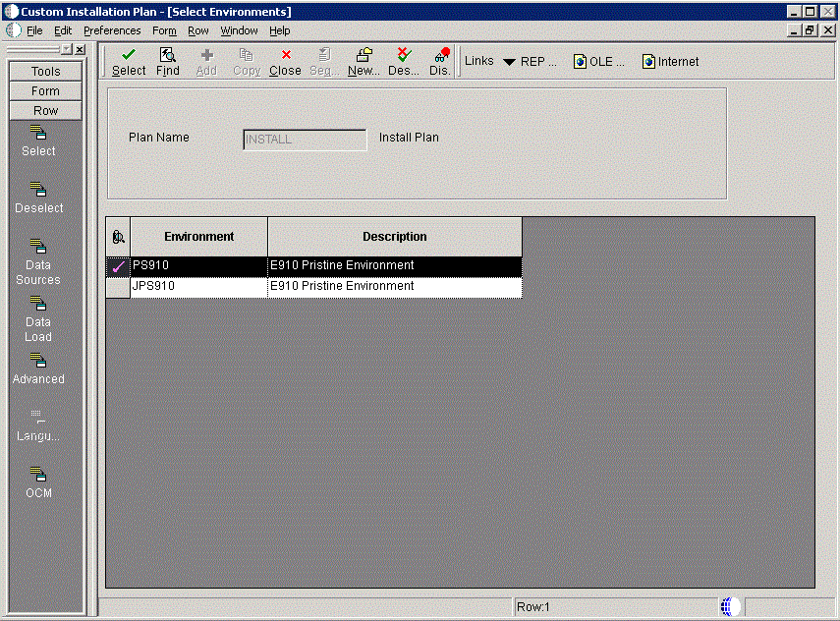Click the New... toolbar icon
The height and width of the screenshot is (621, 840).
point(364,55)
